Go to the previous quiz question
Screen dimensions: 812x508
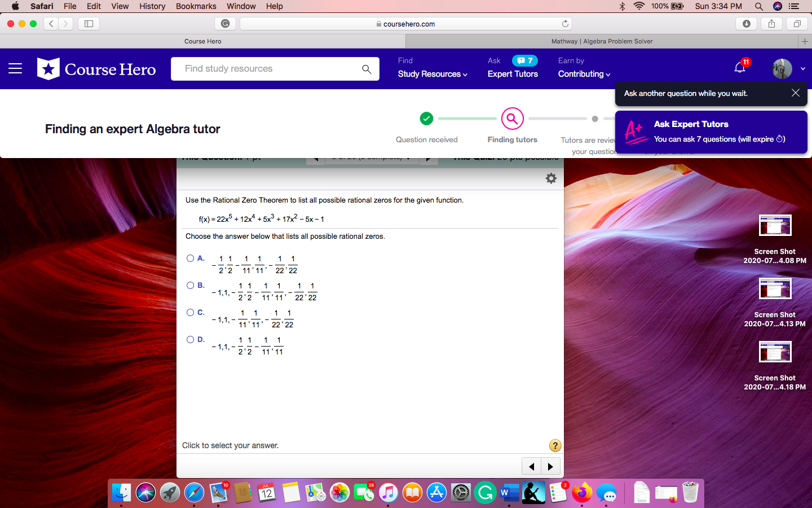coord(531,466)
